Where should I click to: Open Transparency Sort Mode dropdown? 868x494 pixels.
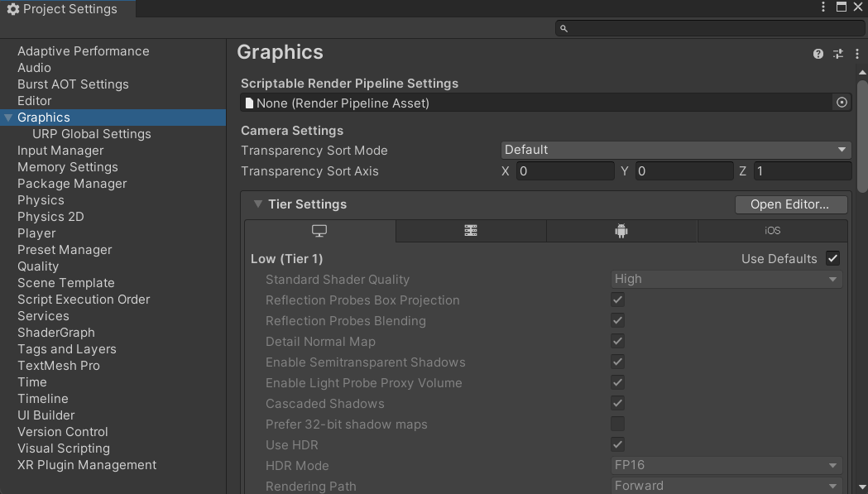675,150
